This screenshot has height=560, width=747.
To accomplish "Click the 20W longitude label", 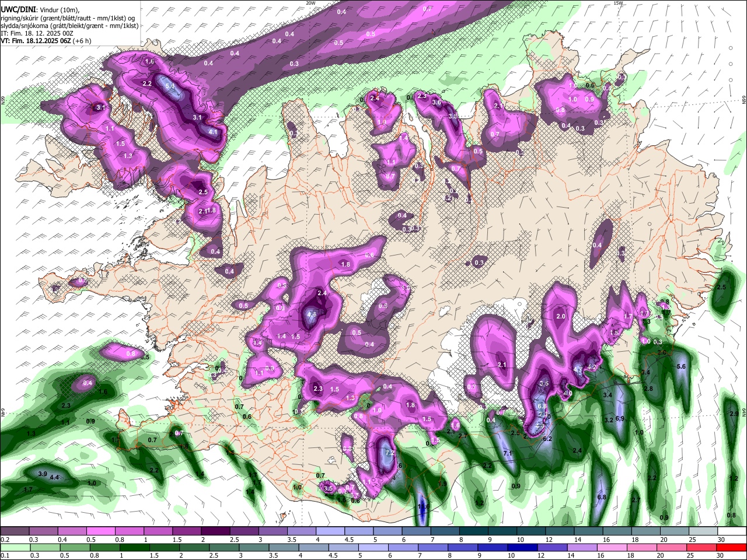I will coord(310,2).
